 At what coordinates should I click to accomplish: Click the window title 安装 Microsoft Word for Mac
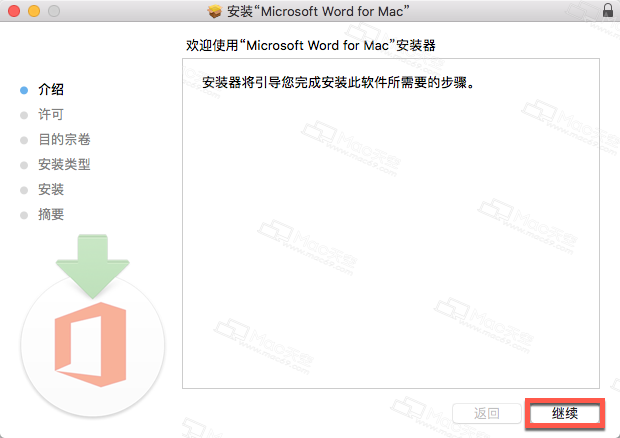318,11
